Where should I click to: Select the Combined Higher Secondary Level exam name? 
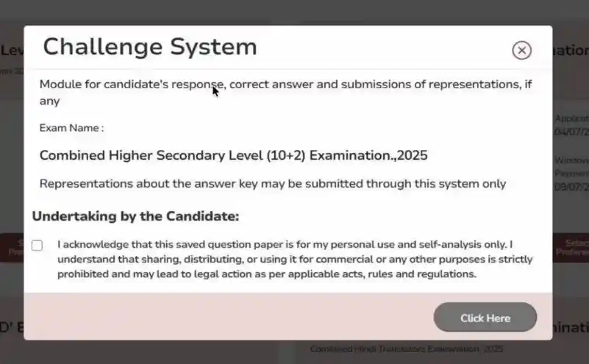coord(233,155)
